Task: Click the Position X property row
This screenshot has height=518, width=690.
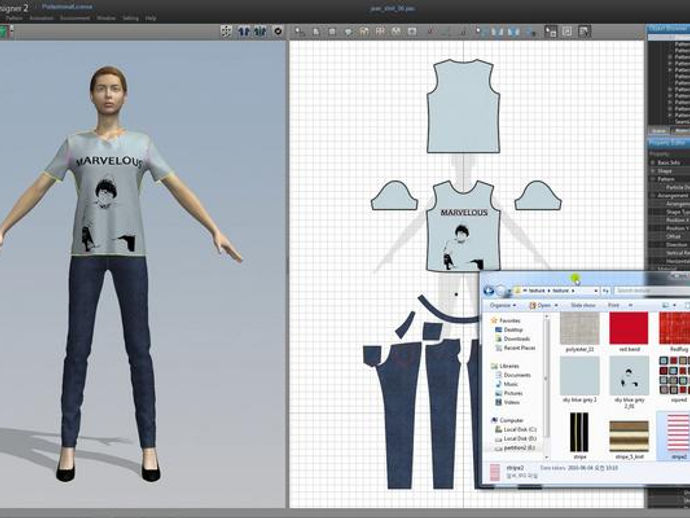Action: coord(669,220)
